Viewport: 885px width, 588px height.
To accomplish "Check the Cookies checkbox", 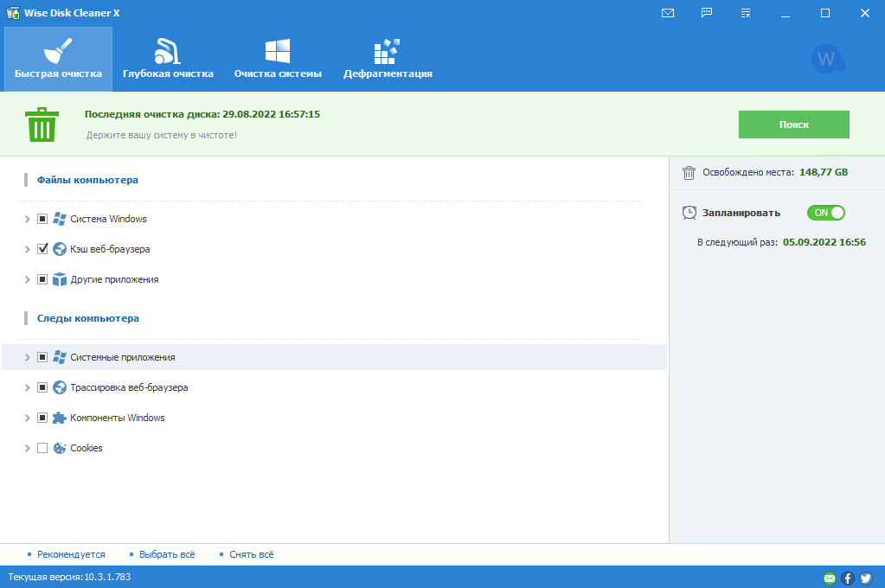I will [x=42, y=448].
